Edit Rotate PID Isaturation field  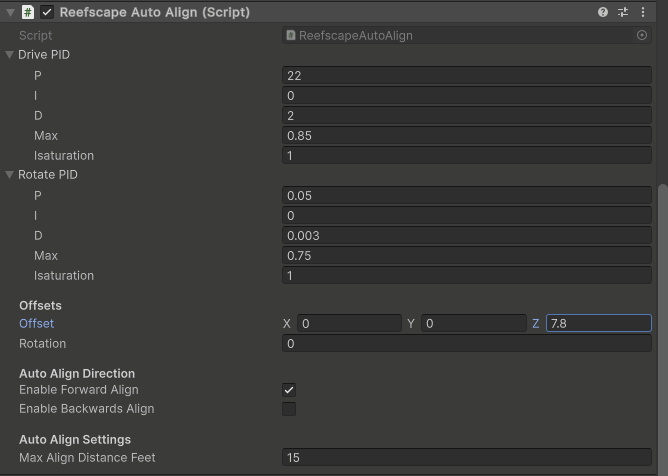point(467,276)
